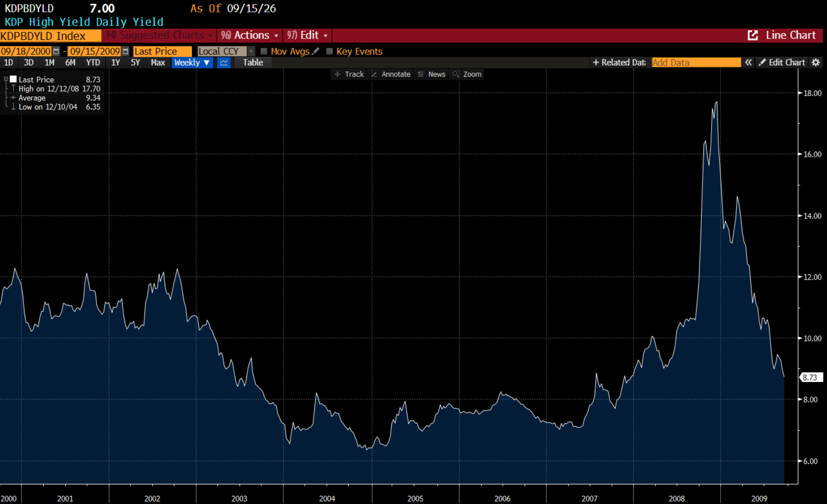Viewport: 827px width, 504px height.
Task: Activate the Track crosshair tool
Action: 349,74
